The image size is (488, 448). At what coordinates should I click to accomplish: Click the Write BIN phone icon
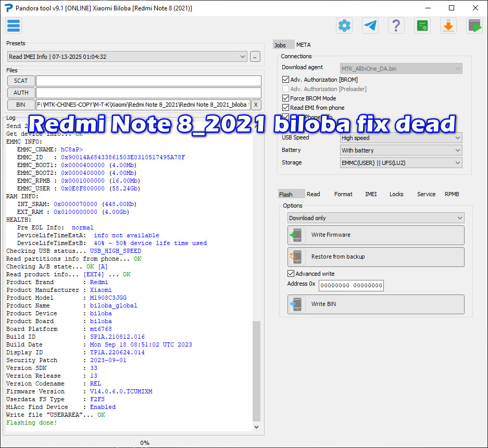(296, 304)
